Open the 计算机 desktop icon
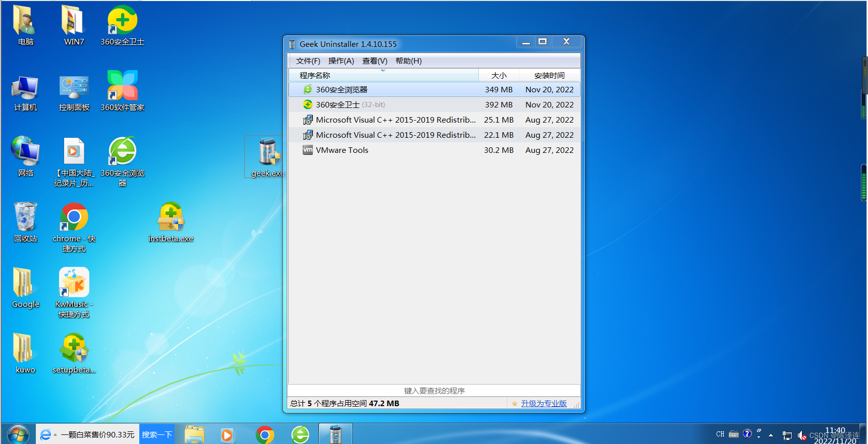868x444 pixels. tap(25, 93)
